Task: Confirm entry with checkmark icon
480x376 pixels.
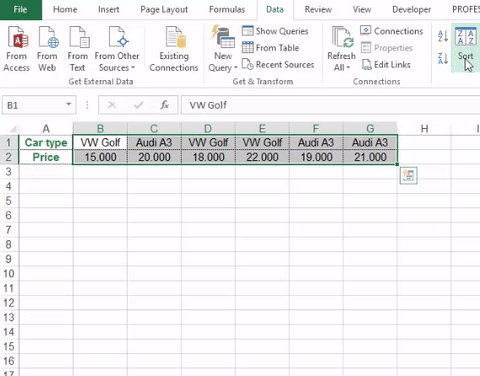Action: 138,105
